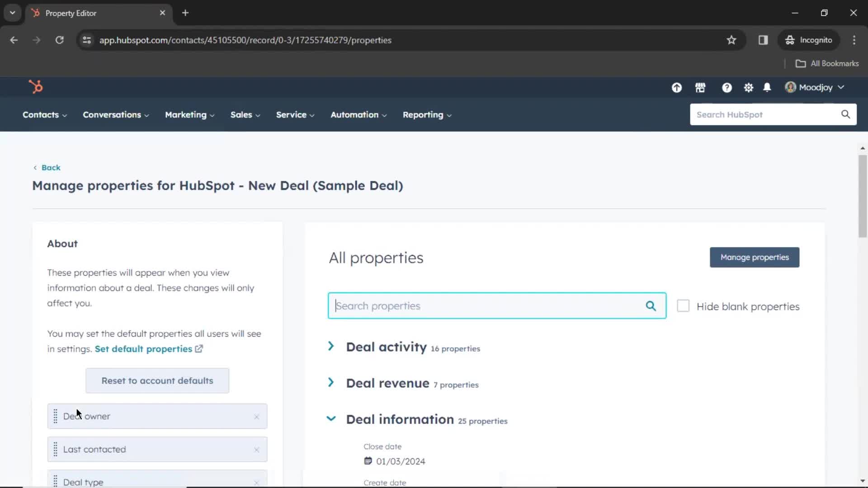Click the Incognito indicator
This screenshot has height=488, width=868.
point(809,40)
